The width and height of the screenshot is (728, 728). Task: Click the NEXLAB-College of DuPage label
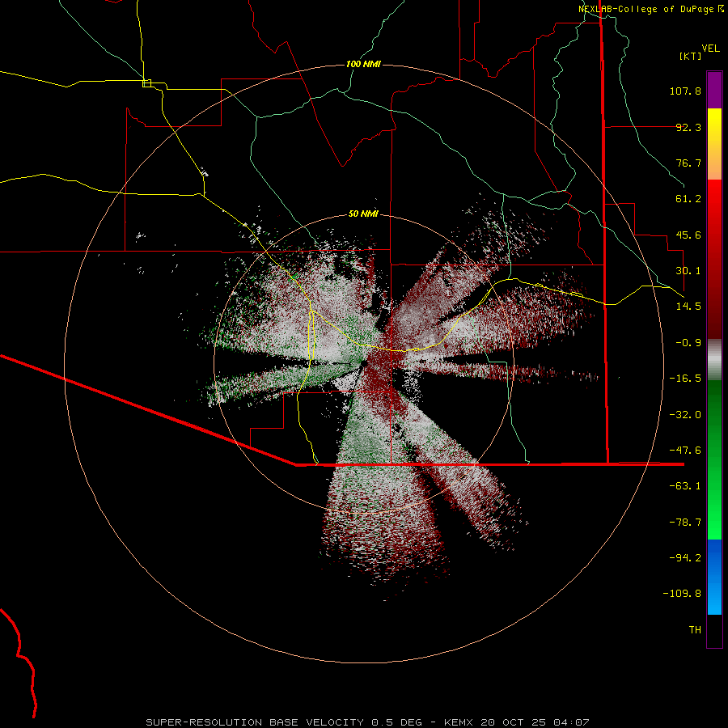(651, 9)
